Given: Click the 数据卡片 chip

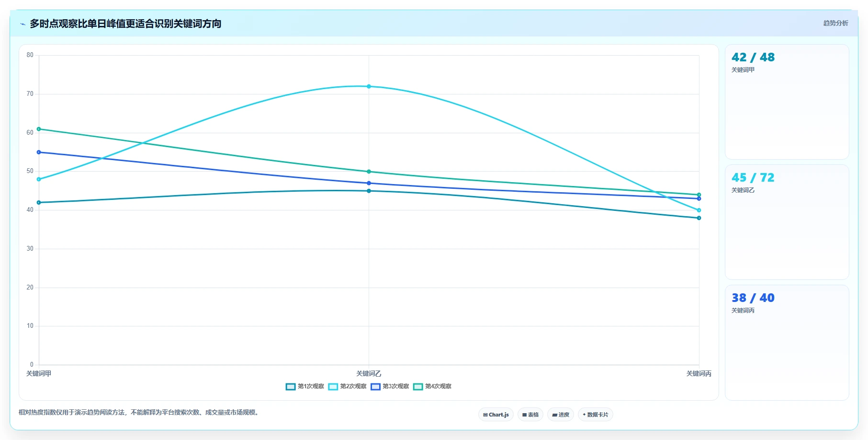Looking at the screenshot, I should point(596,415).
